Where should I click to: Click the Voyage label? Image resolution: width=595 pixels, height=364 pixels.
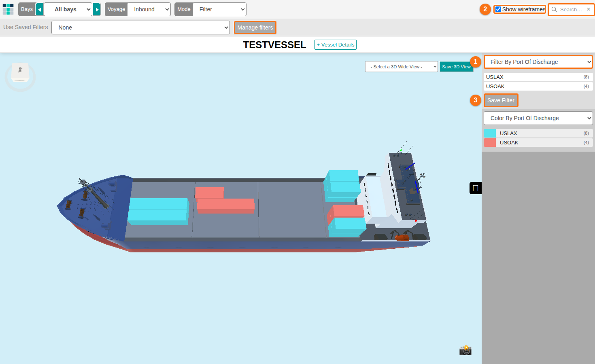click(116, 9)
